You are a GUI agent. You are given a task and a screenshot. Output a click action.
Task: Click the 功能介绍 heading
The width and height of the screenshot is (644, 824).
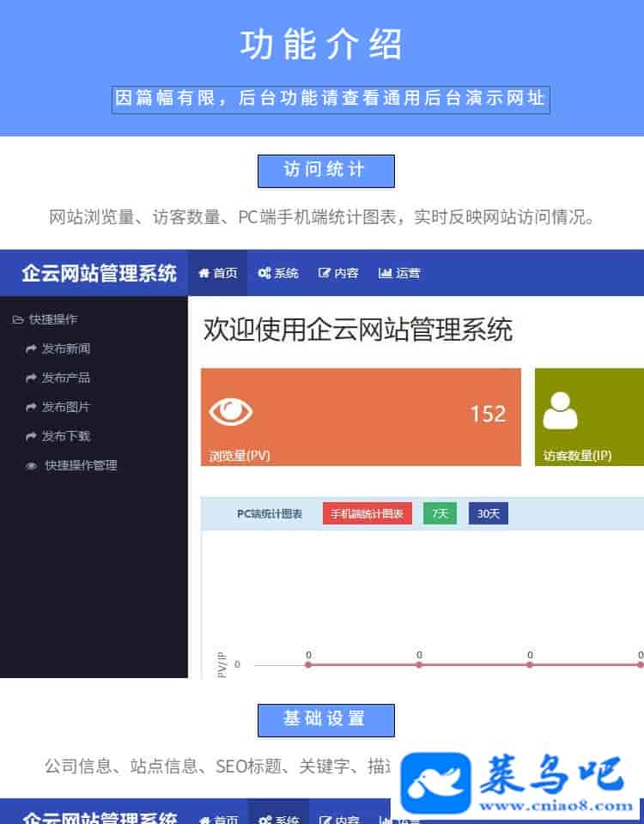(x=321, y=45)
